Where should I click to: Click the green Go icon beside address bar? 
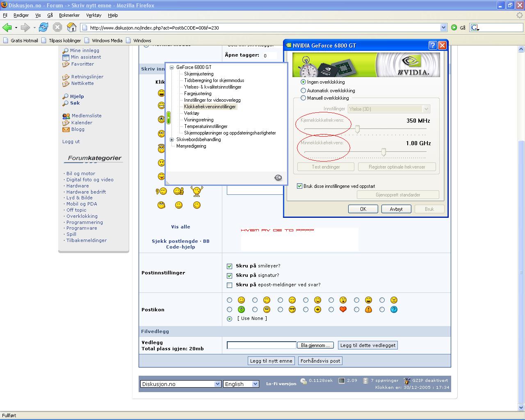454,27
